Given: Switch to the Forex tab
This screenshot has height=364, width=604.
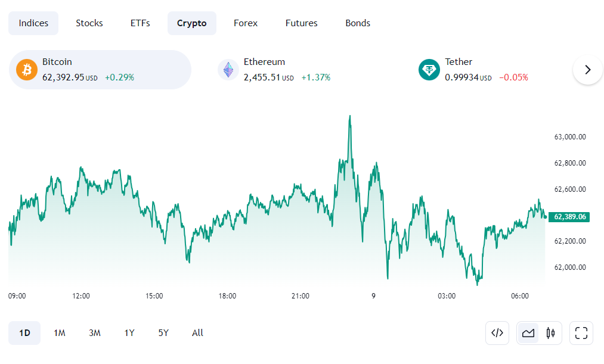Looking at the screenshot, I should pos(246,23).
